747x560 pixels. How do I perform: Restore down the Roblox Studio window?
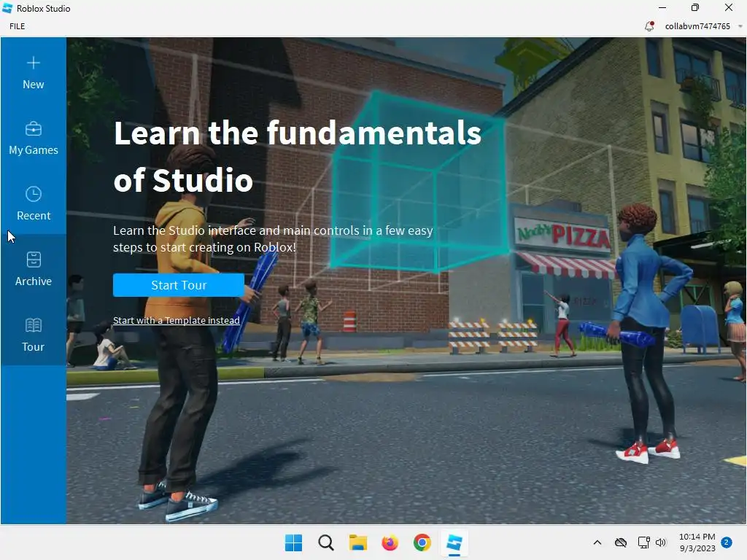pyautogui.click(x=695, y=7)
